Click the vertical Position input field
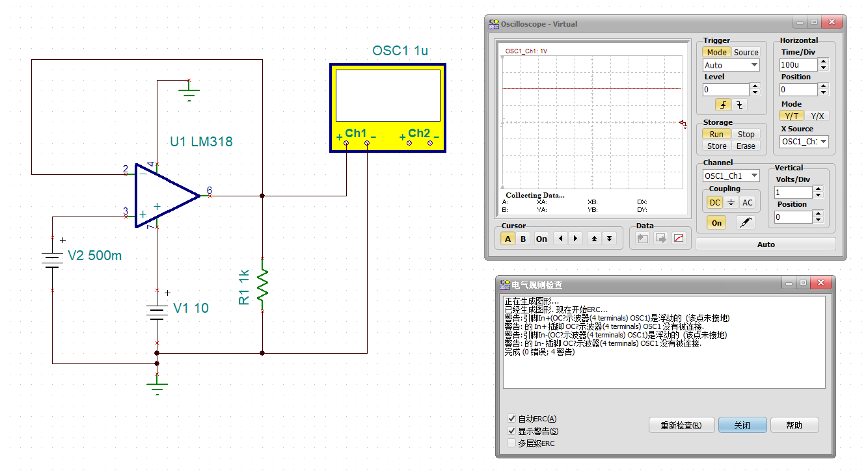 (x=793, y=217)
